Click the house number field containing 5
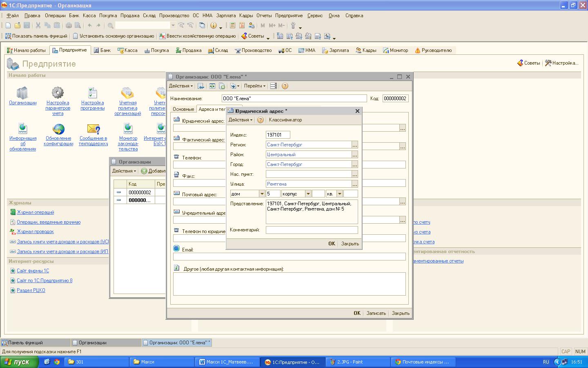 (x=273, y=194)
